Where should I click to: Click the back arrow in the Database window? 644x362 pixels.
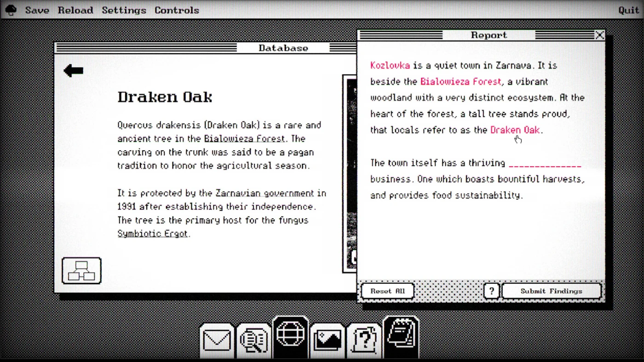pos(74,71)
